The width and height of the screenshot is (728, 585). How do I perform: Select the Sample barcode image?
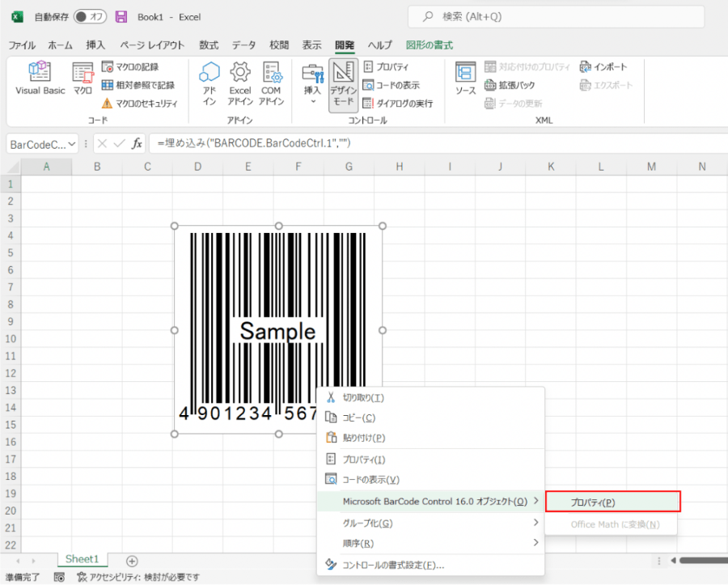pos(278,329)
